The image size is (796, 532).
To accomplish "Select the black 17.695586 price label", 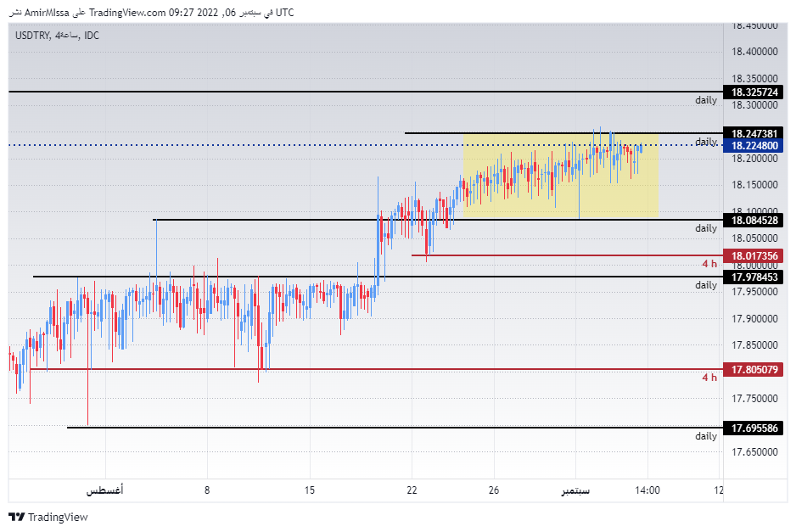I will [754, 428].
